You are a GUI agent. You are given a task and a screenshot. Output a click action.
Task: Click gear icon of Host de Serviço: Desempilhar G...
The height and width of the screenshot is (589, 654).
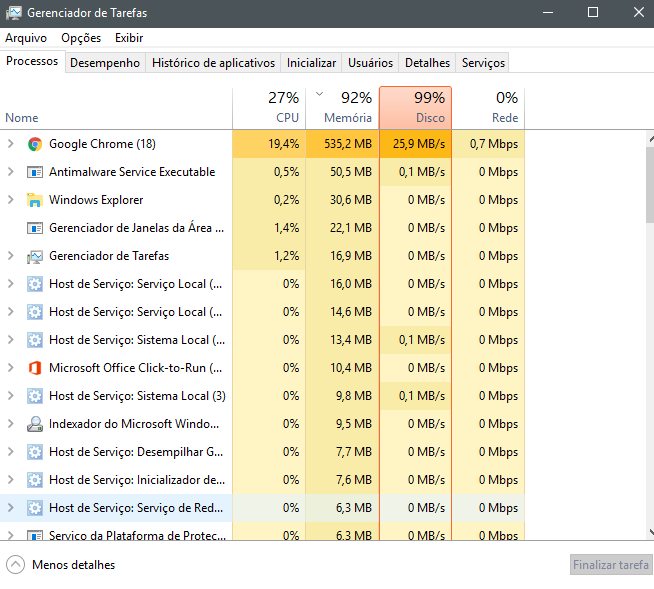point(35,452)
